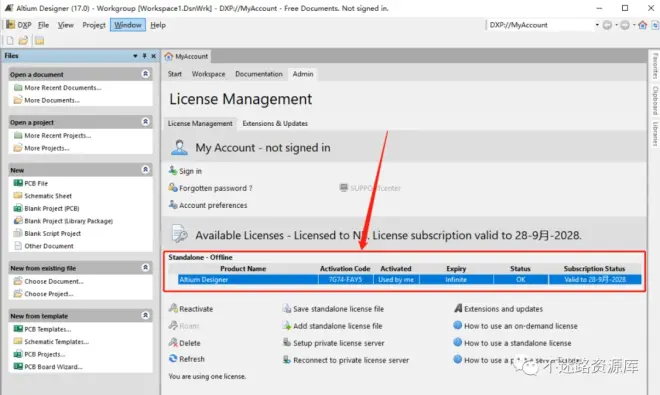This screenshot has width=660, height=395.
Task: Click the open document toolbar icon
Action: [x=23, y=40]
